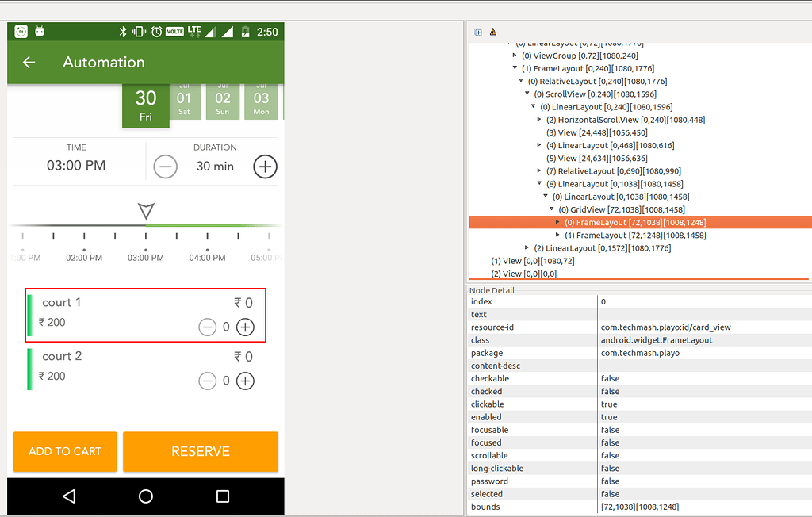Screen dimensions: 812x517
Task: Collapse the GridView tree node
Action: [552, 209]
